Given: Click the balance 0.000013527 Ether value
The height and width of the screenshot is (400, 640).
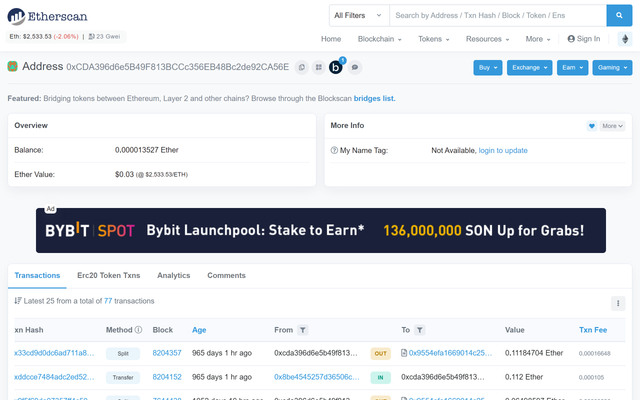Looking at the screenshot, I should pyautogui.click(x=147, y=150).
